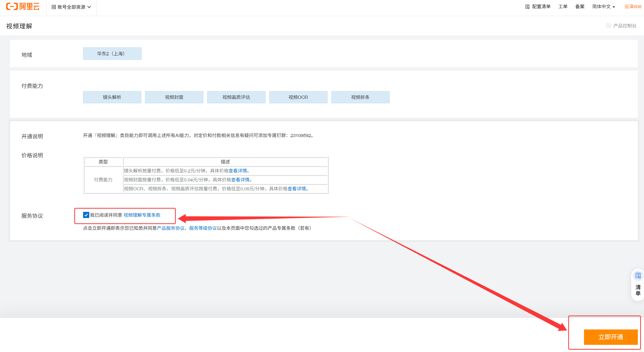Select the 视频OCR capability

point(298,97)
